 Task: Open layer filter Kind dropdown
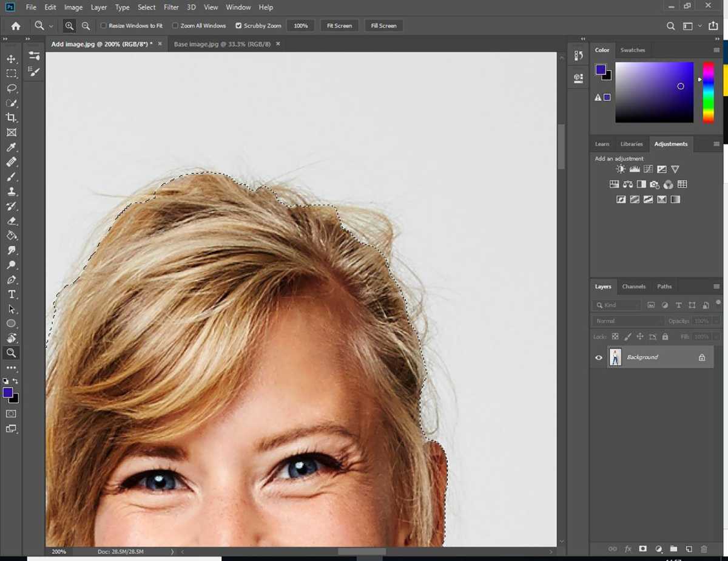tap(616, 305)
